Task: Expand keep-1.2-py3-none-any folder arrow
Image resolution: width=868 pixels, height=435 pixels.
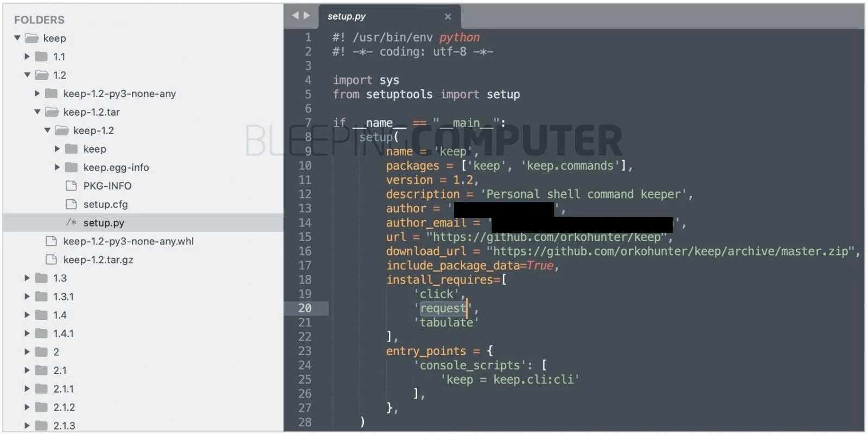Action: point(37,93)
